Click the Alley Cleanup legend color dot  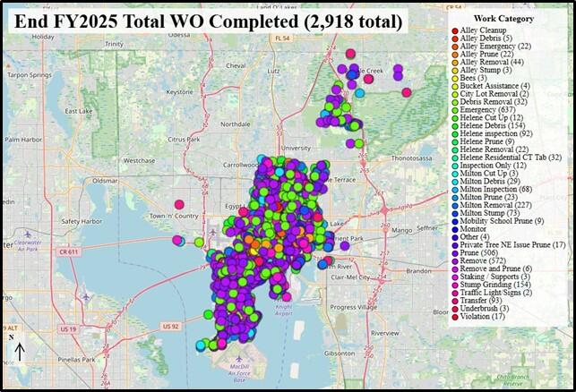(455, 30)
